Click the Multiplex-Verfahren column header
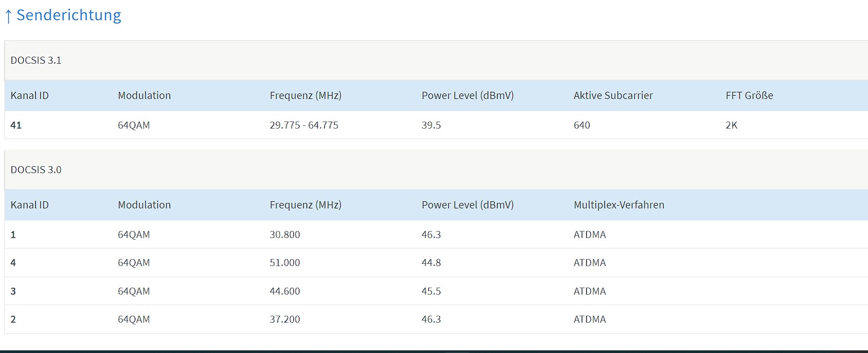 tap(619, 205)
